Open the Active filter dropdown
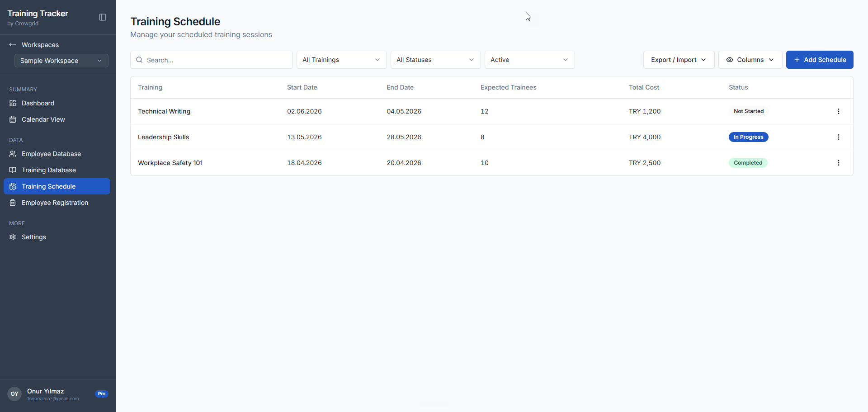 pyautogui.click(x=530, y=60)
